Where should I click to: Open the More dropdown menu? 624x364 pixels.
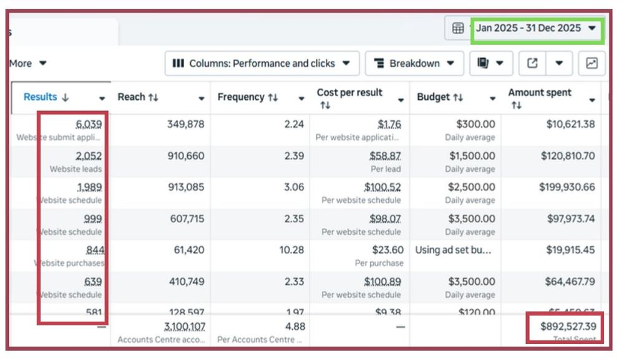(28, 63)
